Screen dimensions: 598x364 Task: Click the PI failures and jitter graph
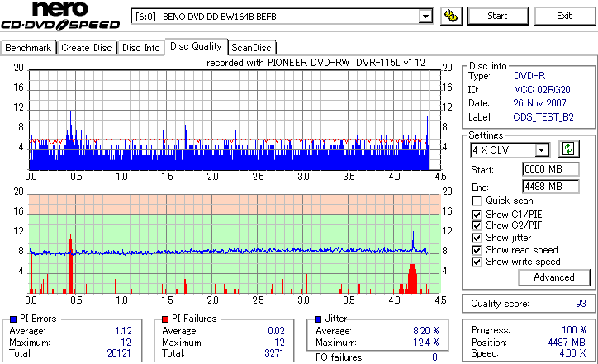tap(235, 243)
